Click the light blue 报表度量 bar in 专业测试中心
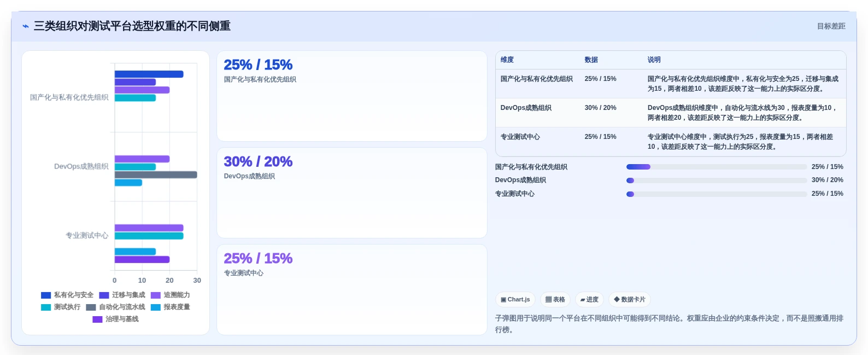This screenshot has height=355, width=868. coord(135,252)
